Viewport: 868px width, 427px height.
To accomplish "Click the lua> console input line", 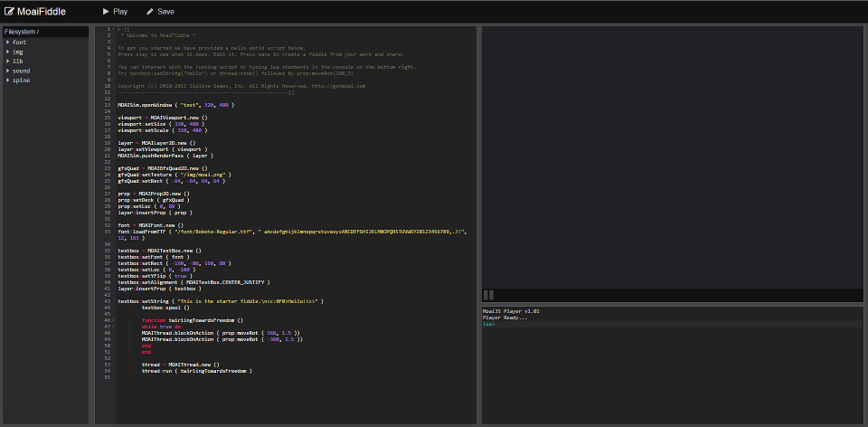I will click(673, 324).
